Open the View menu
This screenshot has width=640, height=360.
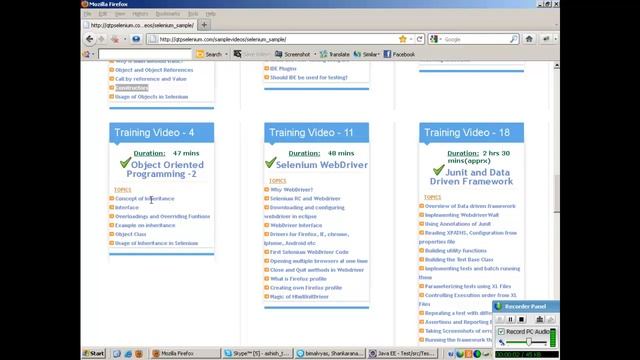pos(120,13)
